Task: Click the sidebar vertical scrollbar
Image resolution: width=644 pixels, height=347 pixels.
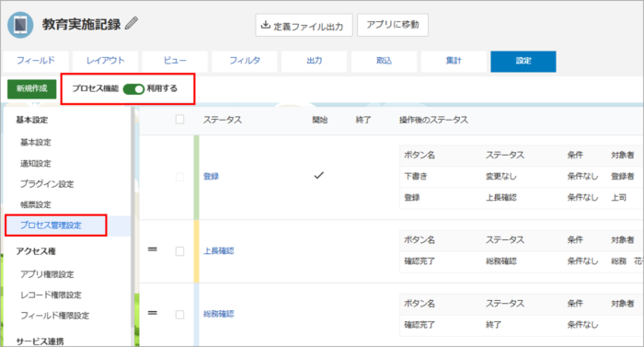Action: (x=132, y=218)
